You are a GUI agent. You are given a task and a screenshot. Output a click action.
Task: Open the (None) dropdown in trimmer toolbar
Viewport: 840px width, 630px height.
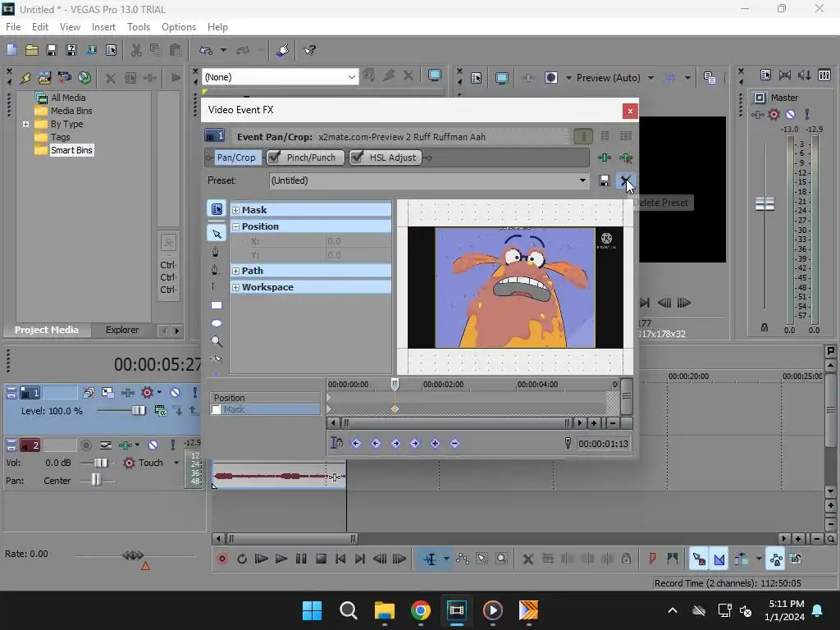[280, 77]
